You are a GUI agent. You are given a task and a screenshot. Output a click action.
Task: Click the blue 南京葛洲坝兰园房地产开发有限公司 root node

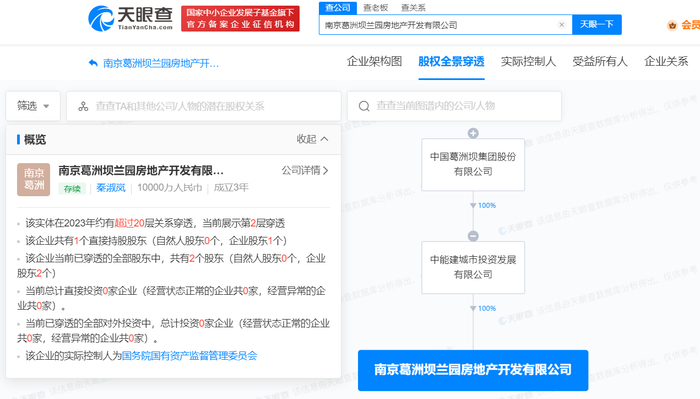[x=473, y=370]
